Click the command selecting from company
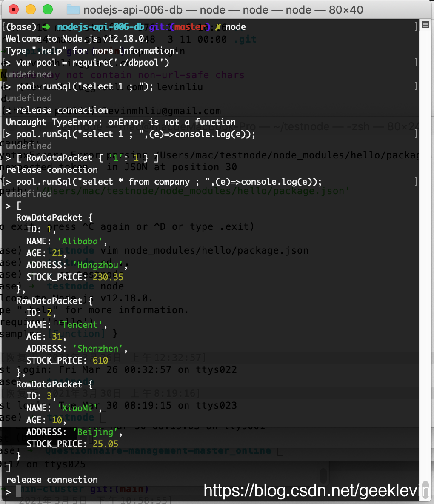Image resolution: width=434 pixels, height=504 pixels. click(x=169, y=182)
